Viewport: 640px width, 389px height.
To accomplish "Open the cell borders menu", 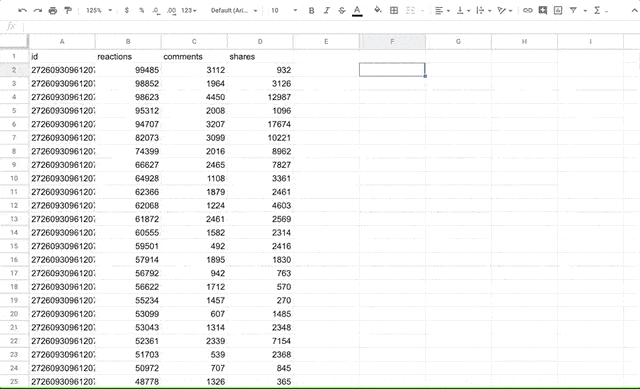I will click(x=394, y=11).
